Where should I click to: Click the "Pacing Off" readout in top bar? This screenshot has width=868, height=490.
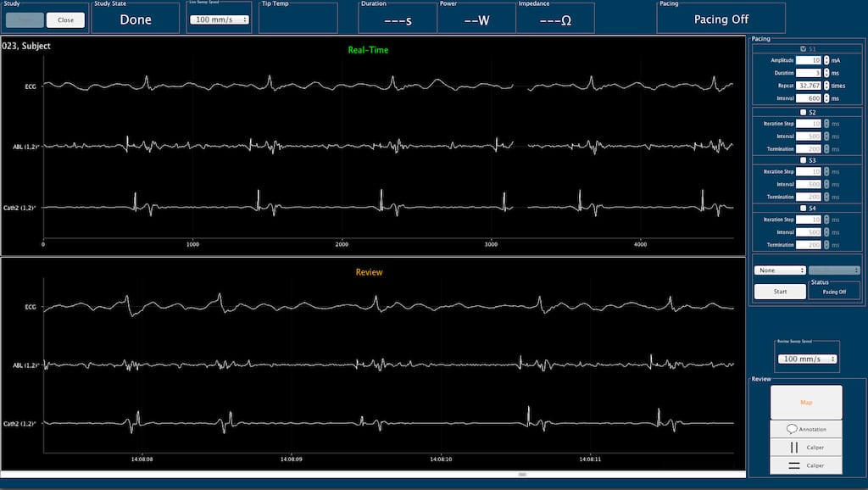click(x=721, y=19)
